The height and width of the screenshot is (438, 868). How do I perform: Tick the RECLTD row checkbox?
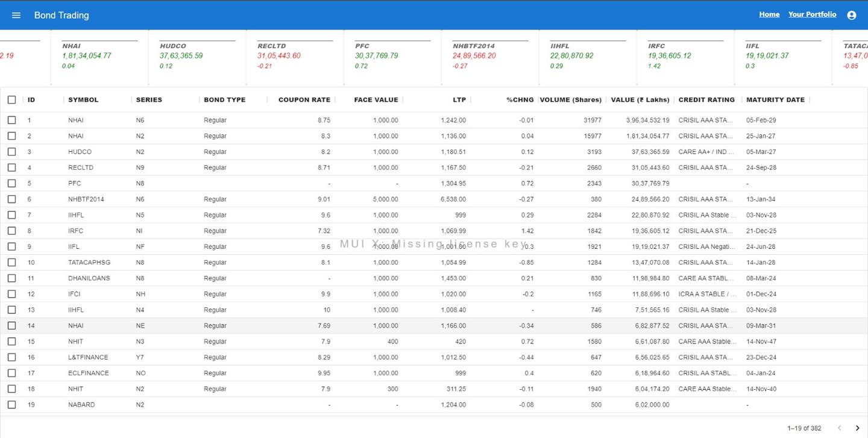pos(12,167)
